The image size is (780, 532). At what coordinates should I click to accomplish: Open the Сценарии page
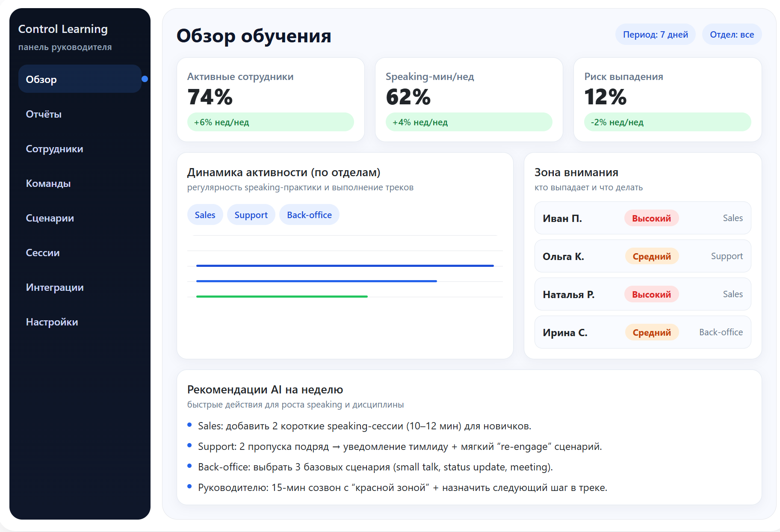(x=50, y=218)
